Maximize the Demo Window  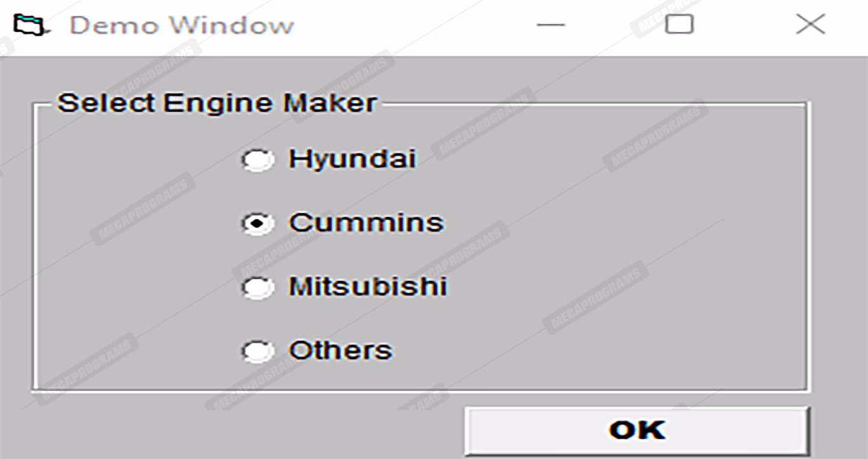(x=679, y=25)
